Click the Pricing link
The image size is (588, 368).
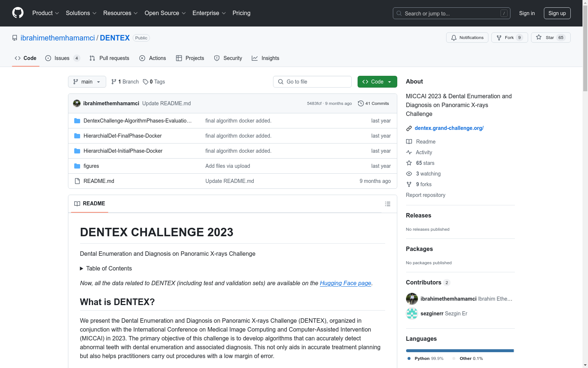[241, 13]
